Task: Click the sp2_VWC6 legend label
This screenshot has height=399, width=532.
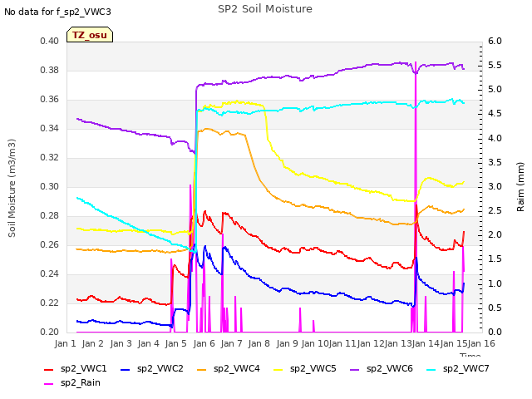Action: coord(390,368)
